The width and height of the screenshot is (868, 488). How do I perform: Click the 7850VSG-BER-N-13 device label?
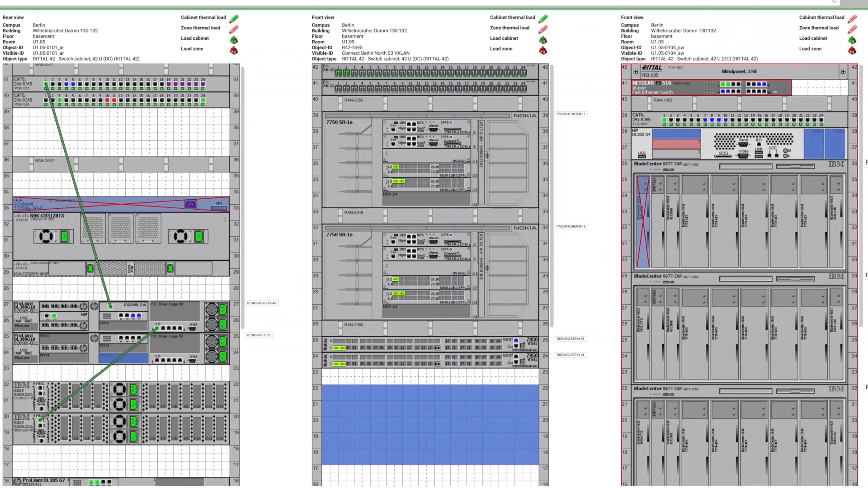(570, 339)
